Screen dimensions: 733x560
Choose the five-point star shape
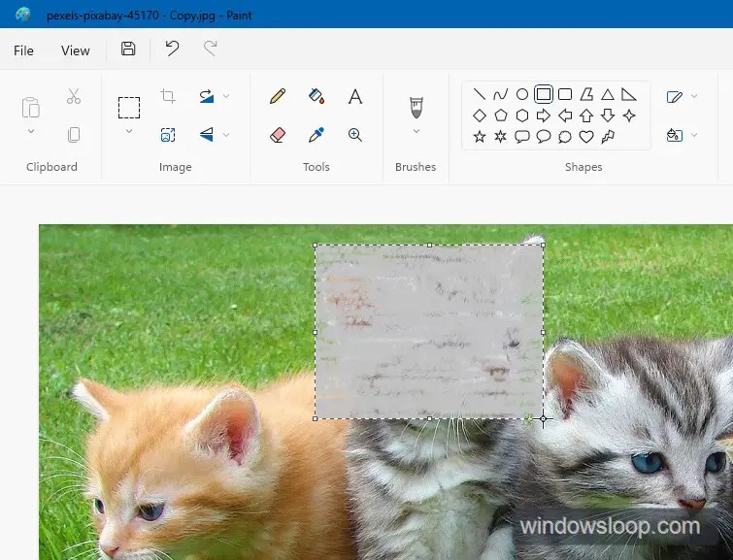(480, 137)
